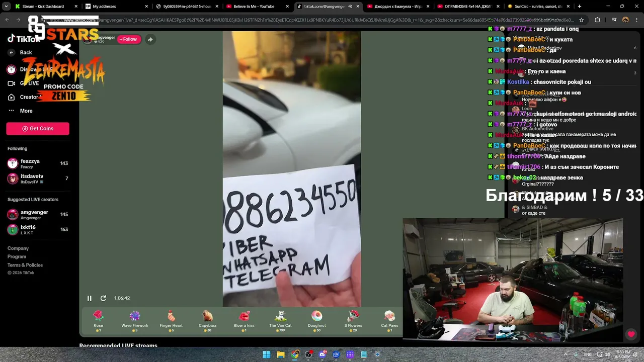Send a Finger Heart gift
The width and height of the screenshot is (644, 362).
(171, 320)
